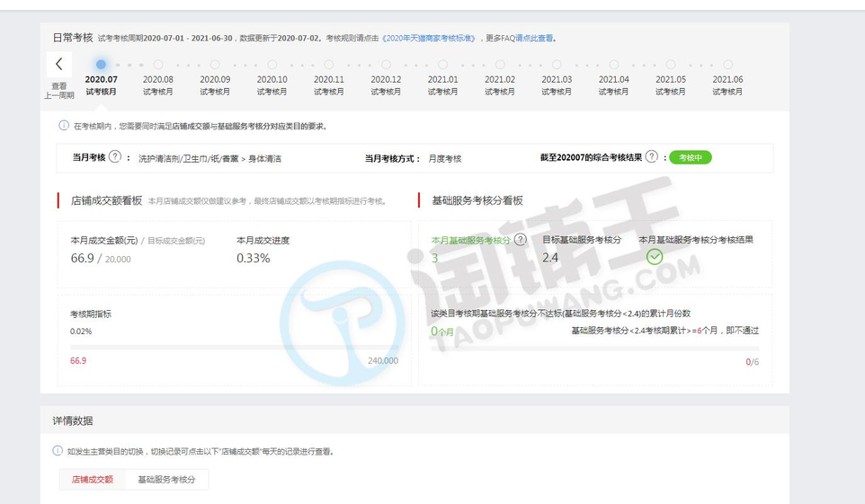This screenshot has width=865, height=504.
Task: Click help icon beside 当月考核
Action: click(114, 157)
